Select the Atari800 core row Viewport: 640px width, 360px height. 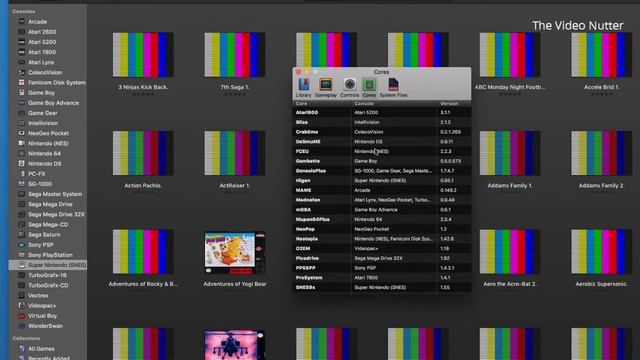[x=382, y=112]
